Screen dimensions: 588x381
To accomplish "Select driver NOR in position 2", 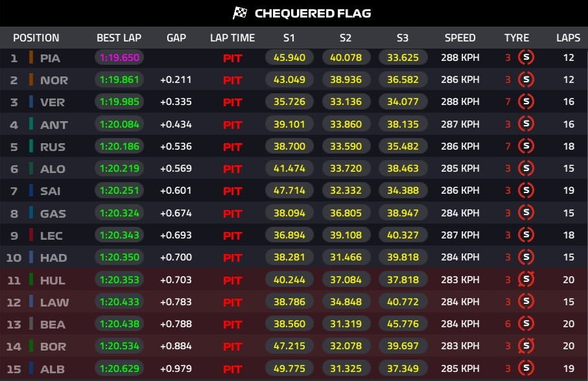I will point(54,80).
